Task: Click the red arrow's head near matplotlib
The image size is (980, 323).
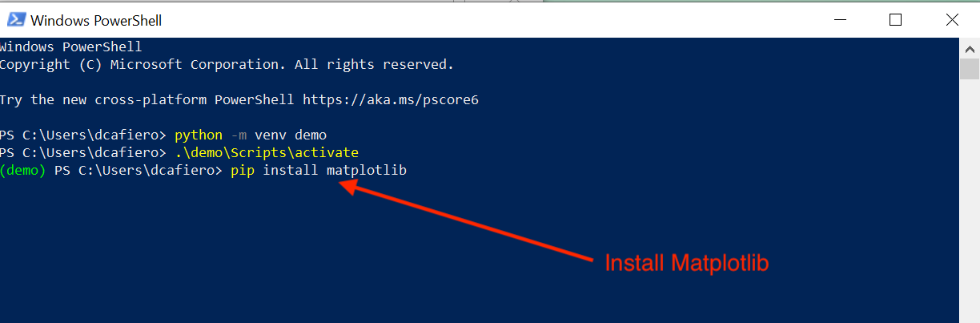Action: pyautogui.click(x=346, y=185)
